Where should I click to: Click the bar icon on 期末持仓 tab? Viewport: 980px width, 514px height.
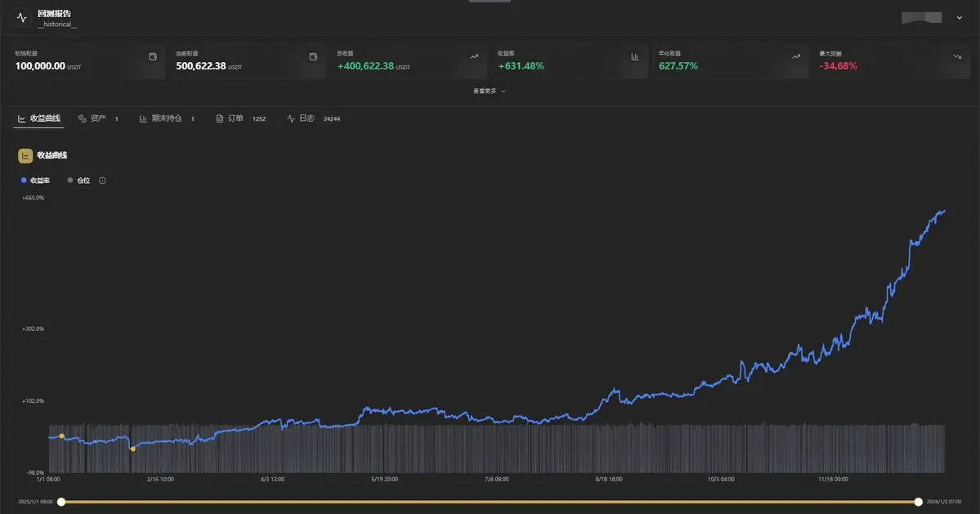click(x=143, y=118)
